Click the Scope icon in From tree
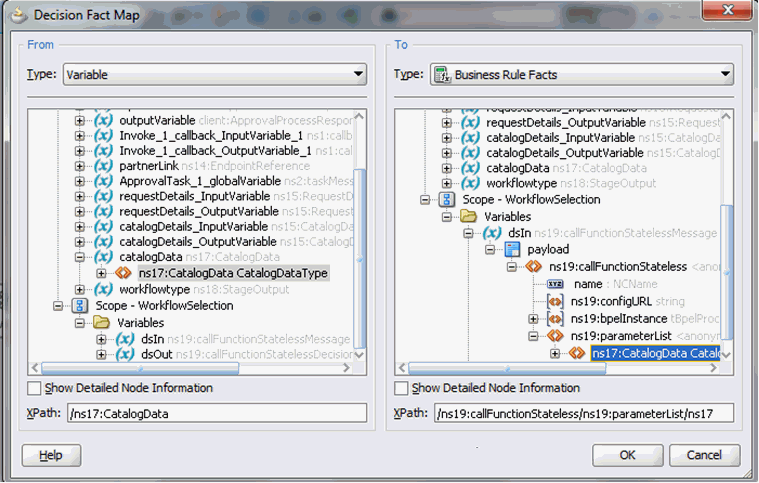Image resolution: width=759 pixels, height=483 pixels. pyautogui.click(x=80, y=305)
